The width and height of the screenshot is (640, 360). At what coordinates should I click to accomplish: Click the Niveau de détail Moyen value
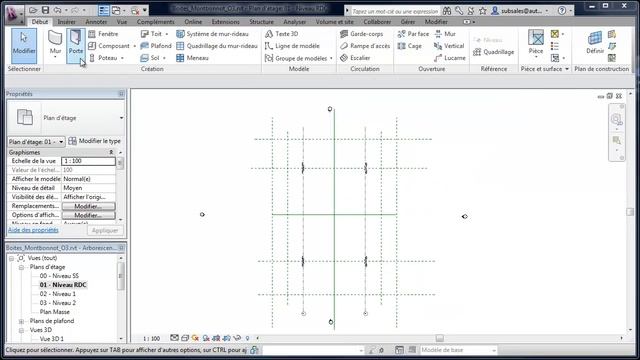88,188
